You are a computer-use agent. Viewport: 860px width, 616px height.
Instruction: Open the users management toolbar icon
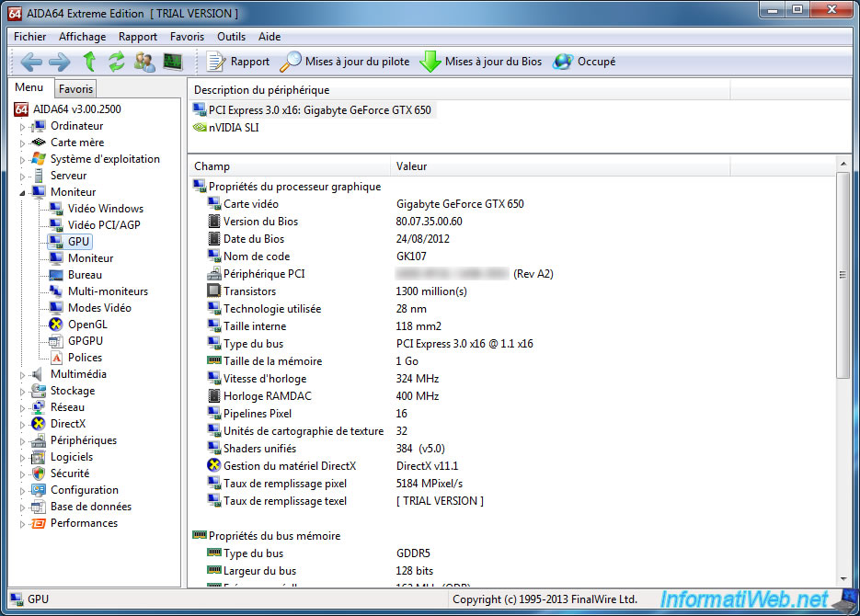click(x=144, y=62)
